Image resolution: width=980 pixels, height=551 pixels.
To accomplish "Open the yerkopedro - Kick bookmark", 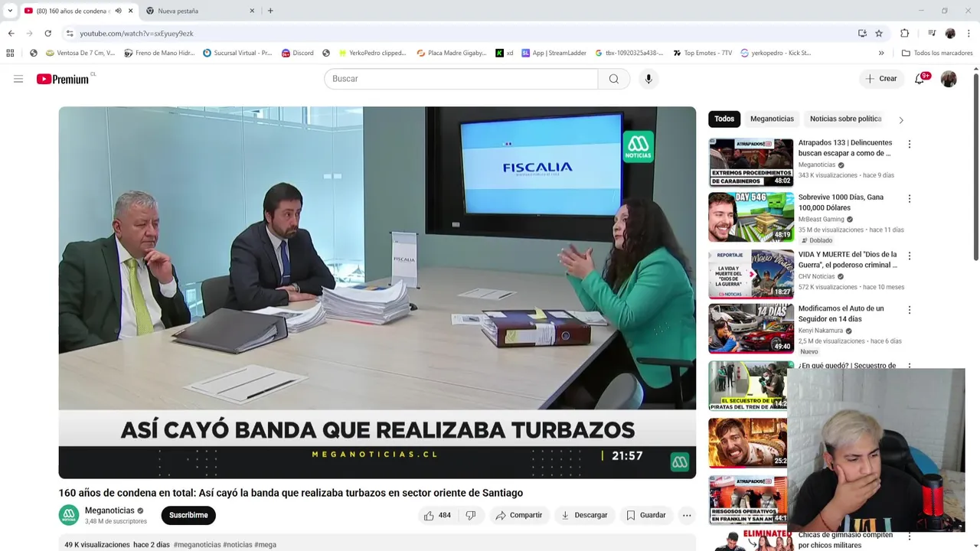I will point(776,53).
